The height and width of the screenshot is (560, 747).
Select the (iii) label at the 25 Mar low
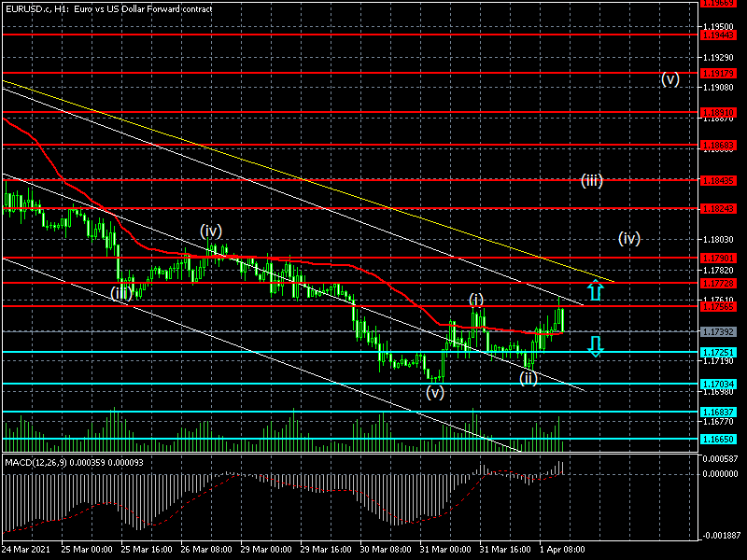click(121, 293)
